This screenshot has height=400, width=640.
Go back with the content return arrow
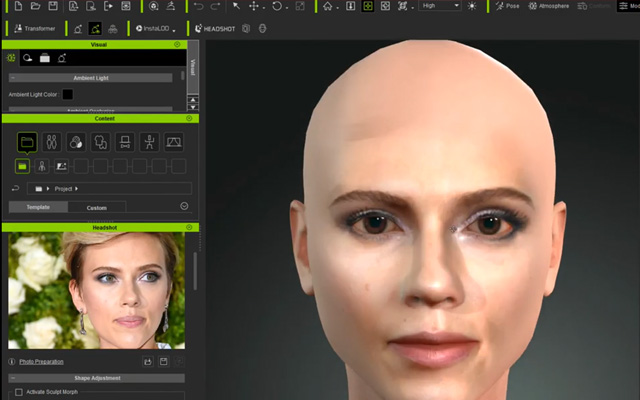tap(16, 189)
